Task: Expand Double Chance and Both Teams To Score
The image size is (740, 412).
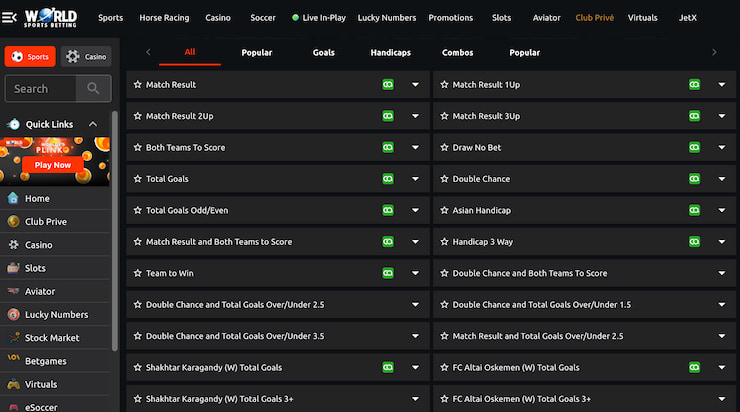Action: (x=722, y=273)
